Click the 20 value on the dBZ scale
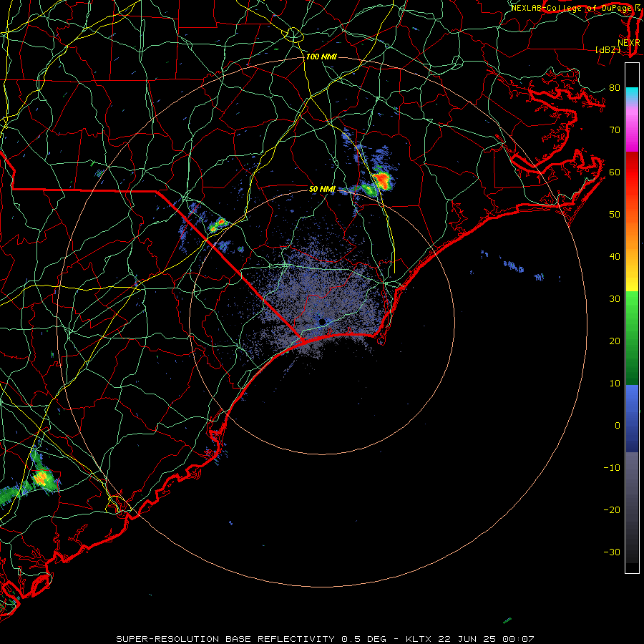This screenshot has width=644, height=644. (615, 341)
